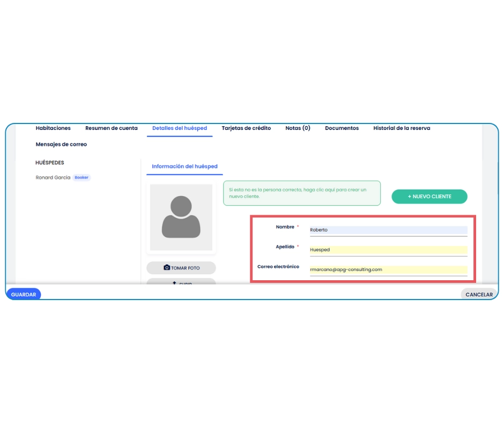This screenshot has height=423, width=504.
Task: Click the partially visible upload button
Action: coord(181,281)
